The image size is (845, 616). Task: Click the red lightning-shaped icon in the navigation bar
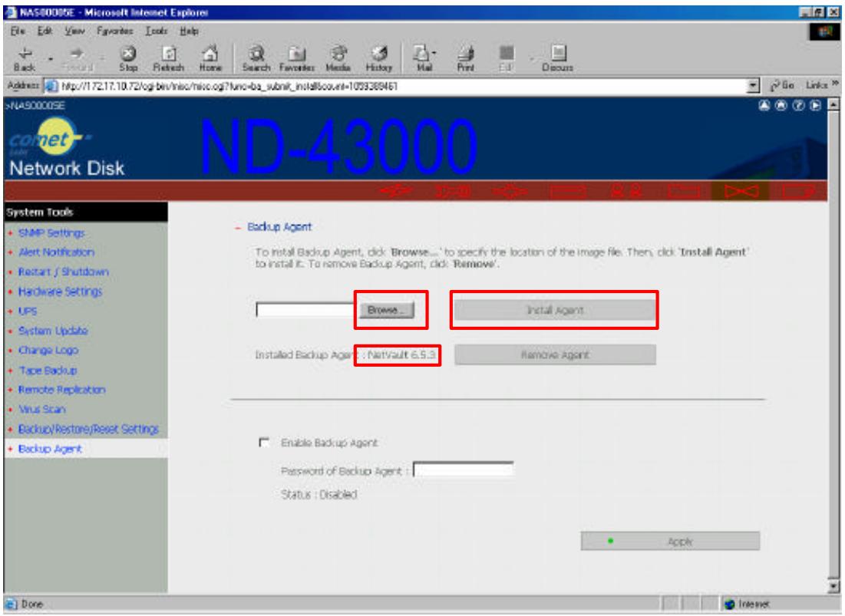pyautogui.click(x=396, y=190)
